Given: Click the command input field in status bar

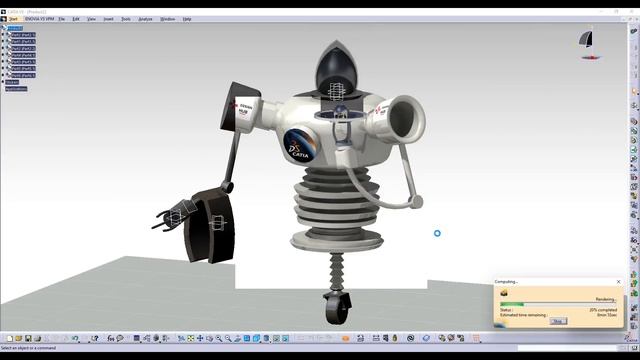Looking at the screenshot, I should coord(567,348).
